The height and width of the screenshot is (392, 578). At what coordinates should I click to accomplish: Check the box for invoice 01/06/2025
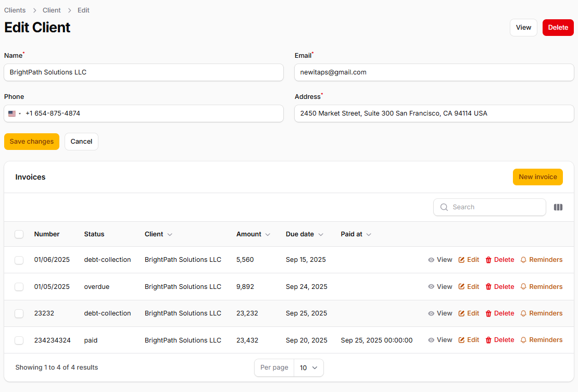tap(19, 260)
